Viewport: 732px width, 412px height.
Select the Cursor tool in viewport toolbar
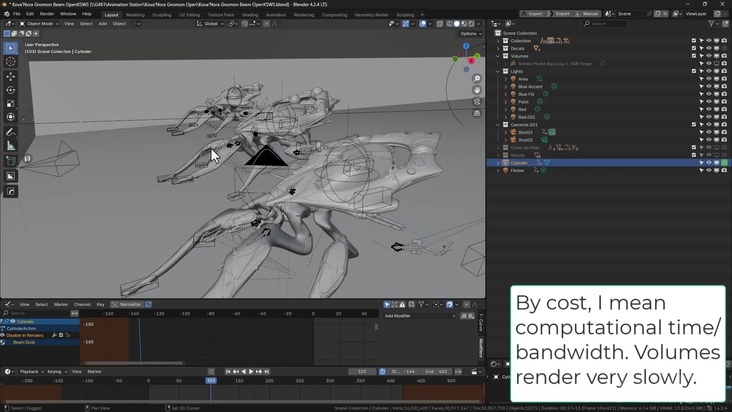[x=11, y=62]
